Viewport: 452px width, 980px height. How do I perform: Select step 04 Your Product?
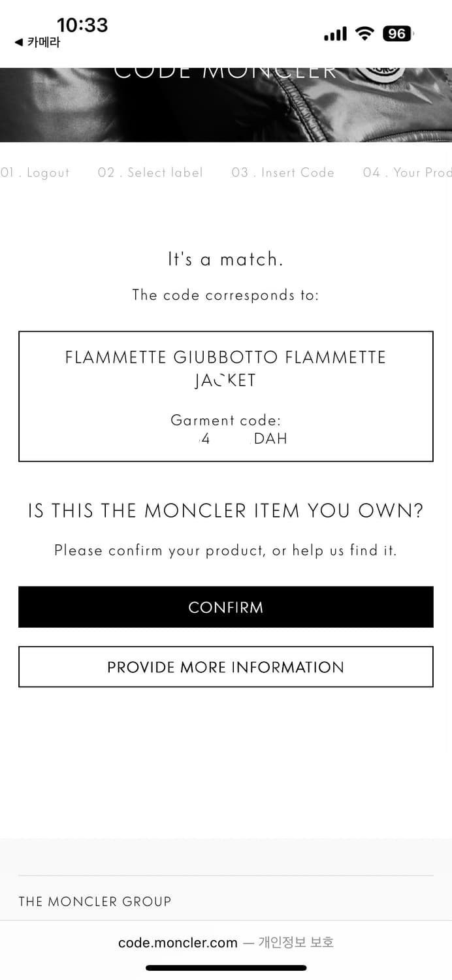[x=408, y=172]
